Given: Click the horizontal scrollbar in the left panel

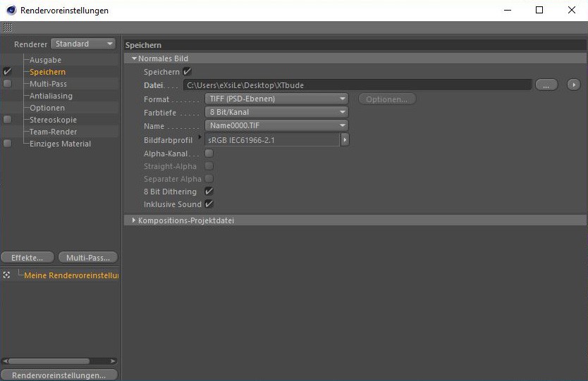Looking at the screenshot, I should coord(48,361).
